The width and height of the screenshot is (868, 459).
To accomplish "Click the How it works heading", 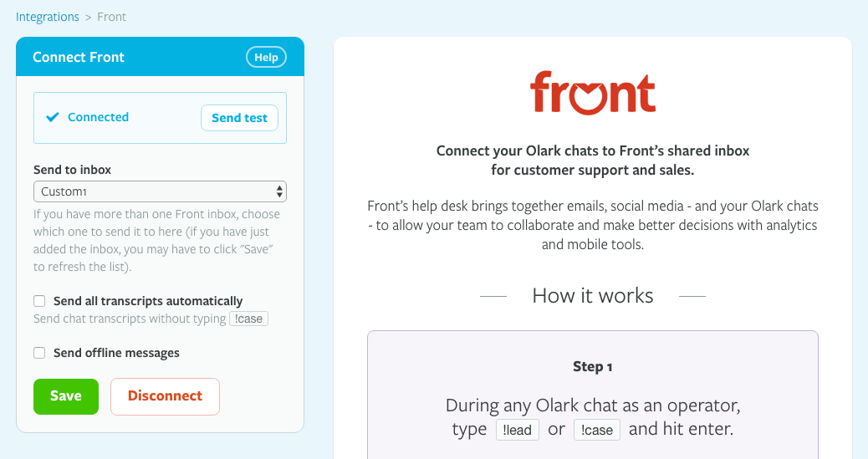I will click(x=592, y=296).
